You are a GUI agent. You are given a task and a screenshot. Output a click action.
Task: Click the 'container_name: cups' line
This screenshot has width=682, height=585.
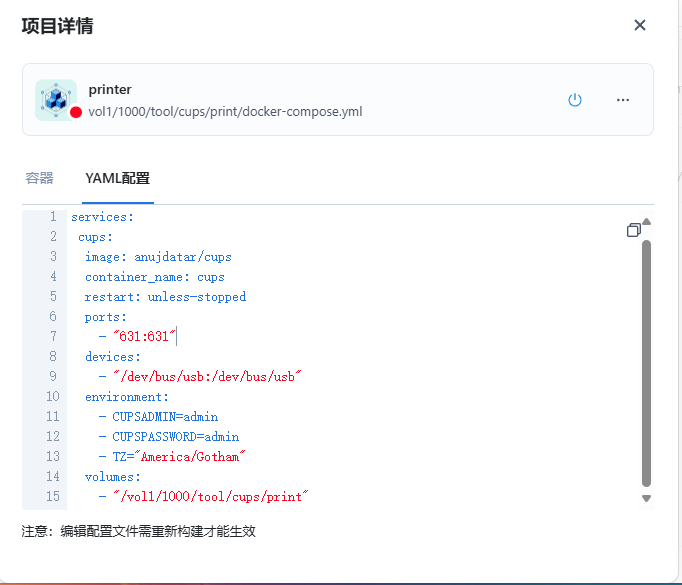click(155, 277)
